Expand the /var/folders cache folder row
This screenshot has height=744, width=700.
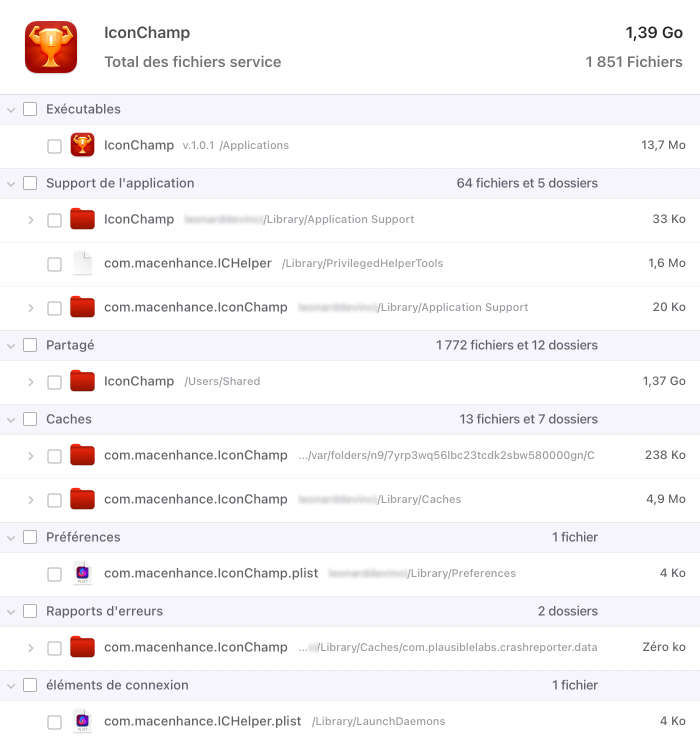click(x=31, y=456)
